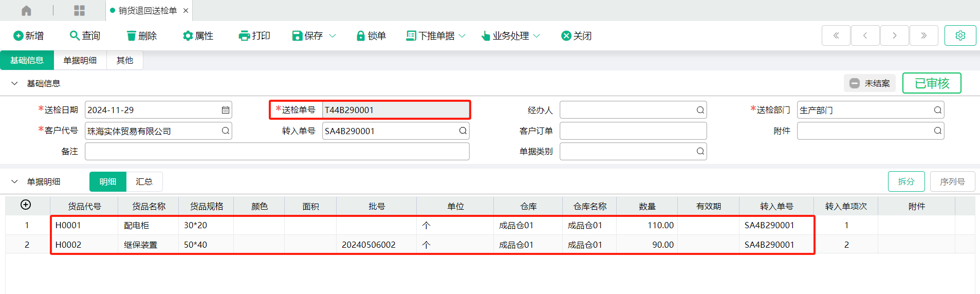
Task: Open the home page icon
Action: coord(26,10)
